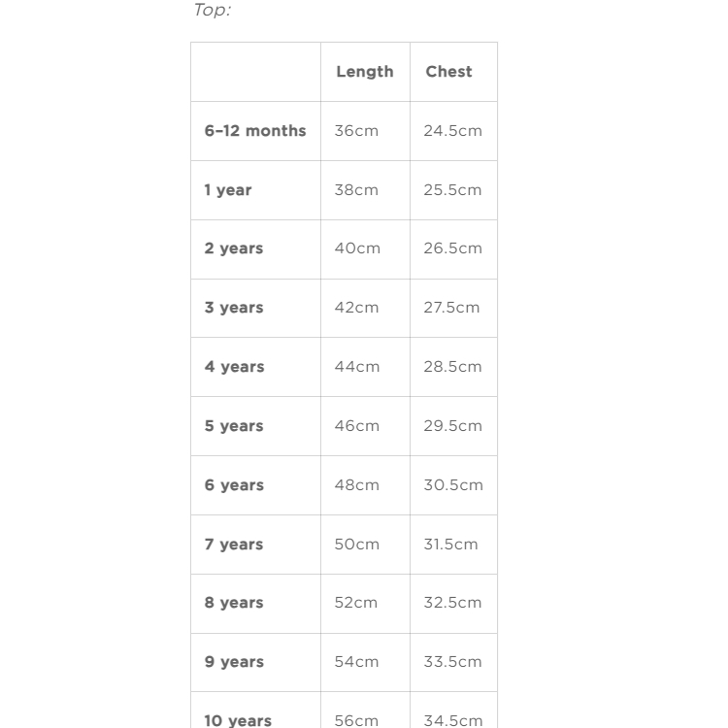This screenshot has width=728, height=728.
Task: Click the Chest column header
Action: tap(448, 72)
